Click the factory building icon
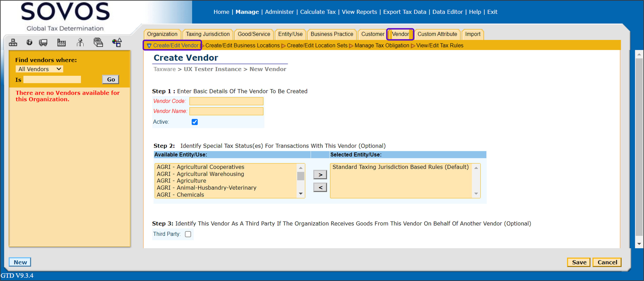The width and height of the screenshot is (644, 281). click(x=61, y=43)
